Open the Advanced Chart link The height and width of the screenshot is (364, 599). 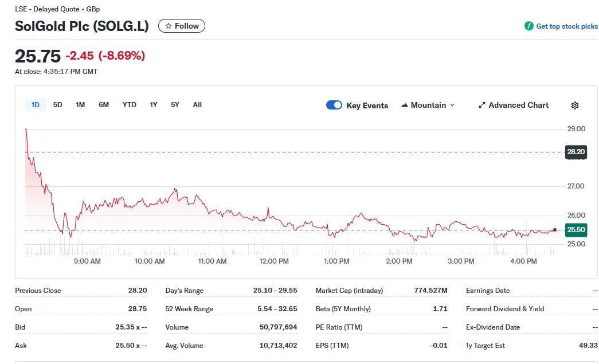tap(513, 105)
